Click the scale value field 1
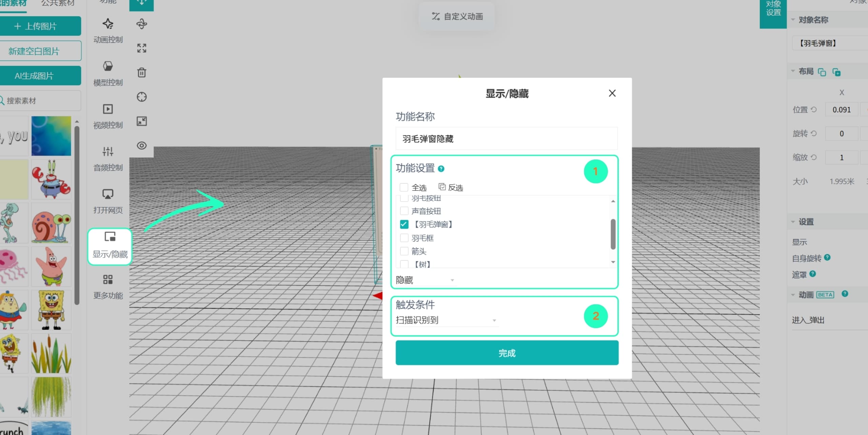868x435 pixels. point(842,157)
